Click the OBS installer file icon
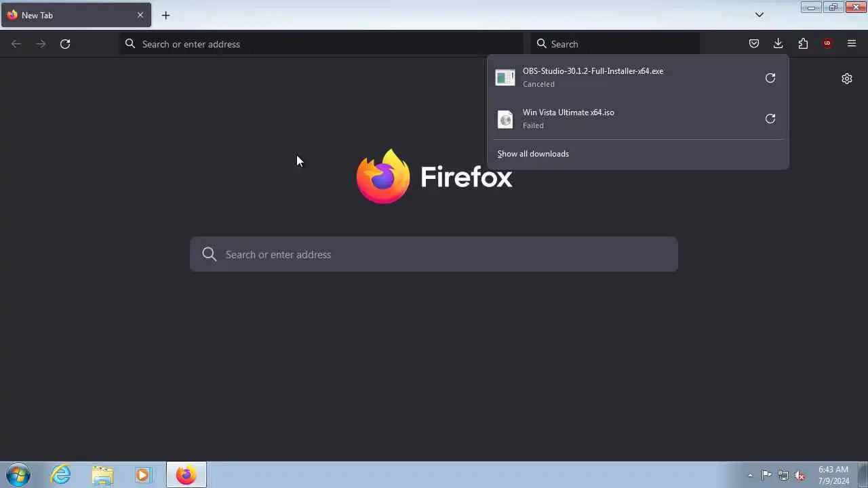Image resolution: width=868 pixels, height=488 pixels. (x=505, y=77)
